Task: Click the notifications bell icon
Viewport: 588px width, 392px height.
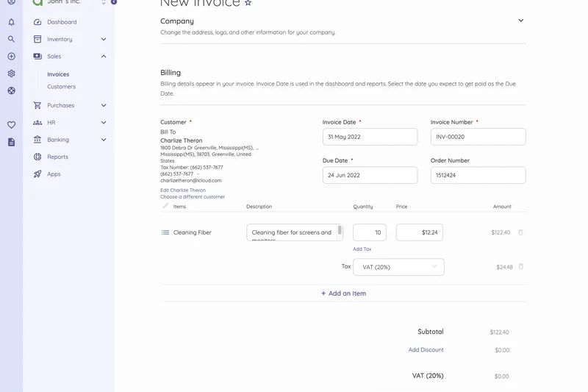Action: (11, 22)
